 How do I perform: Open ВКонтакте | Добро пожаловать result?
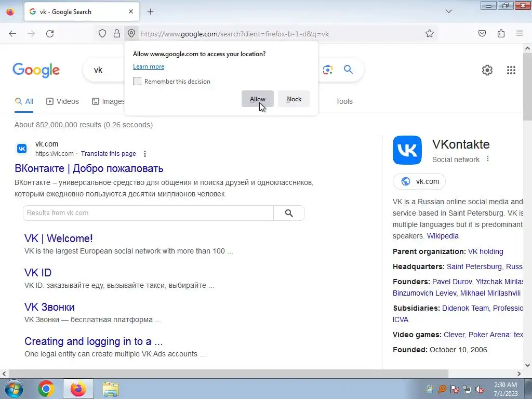[x=89, y=168]
